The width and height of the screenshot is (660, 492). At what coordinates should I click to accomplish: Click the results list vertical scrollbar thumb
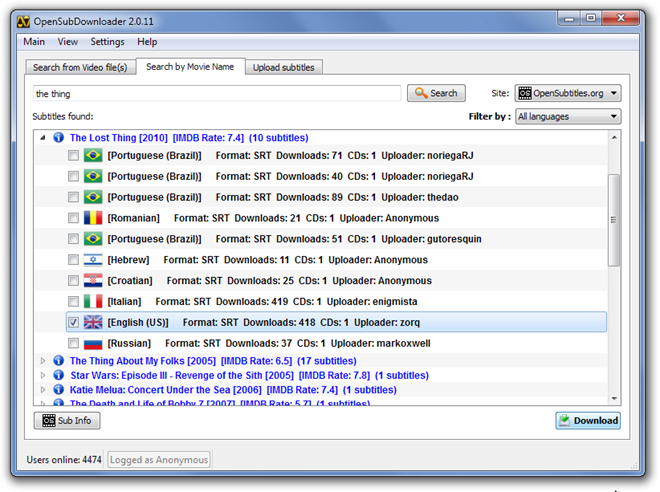point(614,220)
